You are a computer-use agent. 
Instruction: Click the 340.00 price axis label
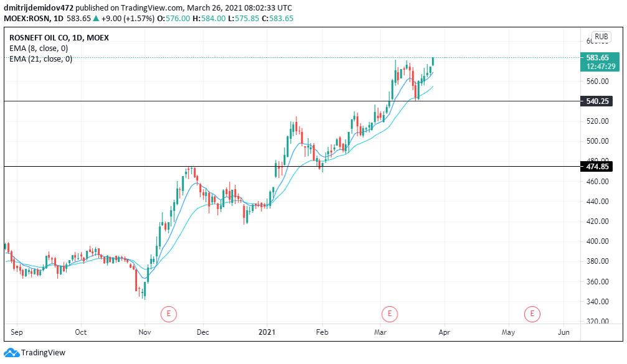[597, 302]
